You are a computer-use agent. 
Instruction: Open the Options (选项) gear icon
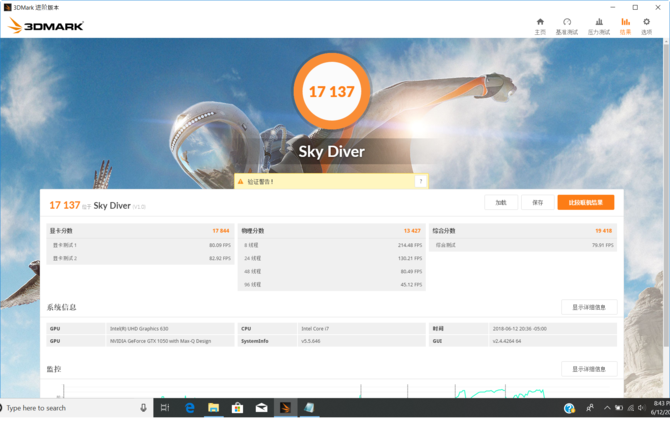[x=646, y=25]
